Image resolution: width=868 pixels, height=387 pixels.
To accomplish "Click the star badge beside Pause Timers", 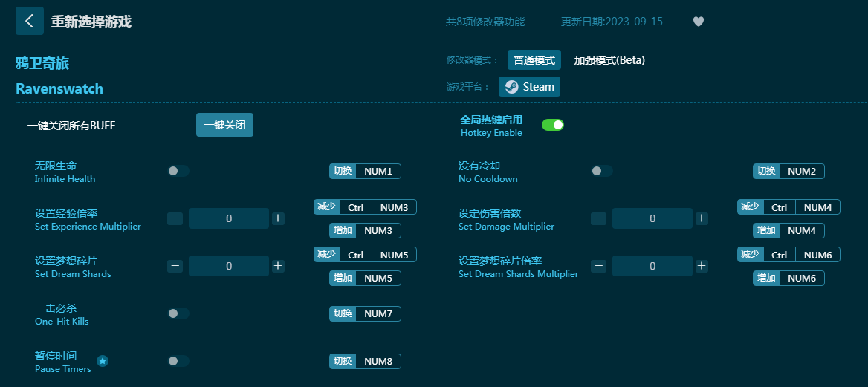I will pos(103,361).
